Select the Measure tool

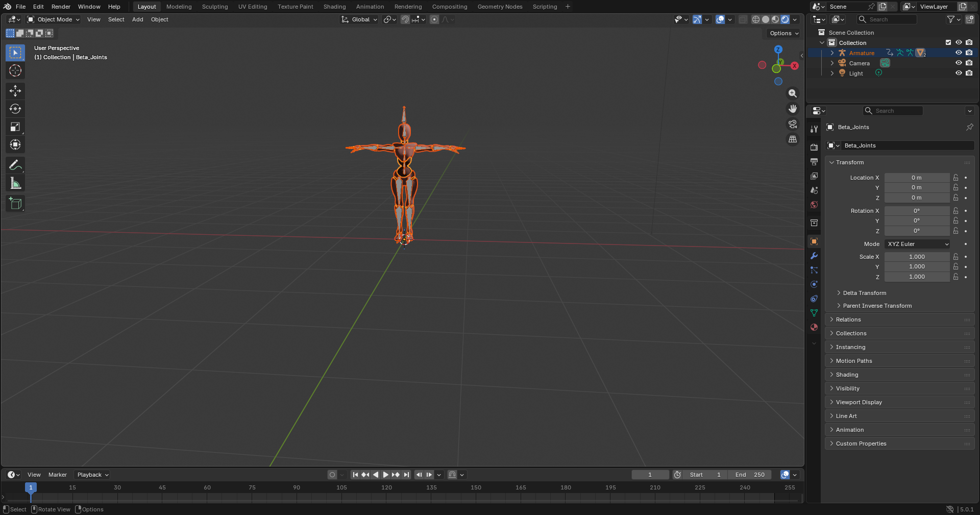15,183
